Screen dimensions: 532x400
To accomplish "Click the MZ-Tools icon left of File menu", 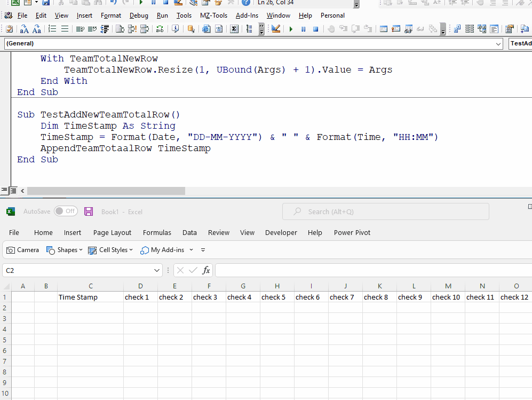I will pos(9,15).
